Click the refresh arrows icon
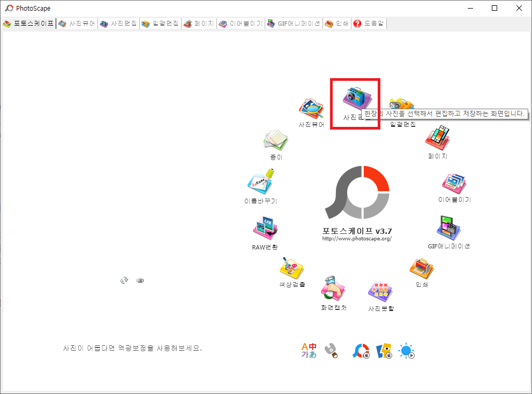 [x=124, y=280]
